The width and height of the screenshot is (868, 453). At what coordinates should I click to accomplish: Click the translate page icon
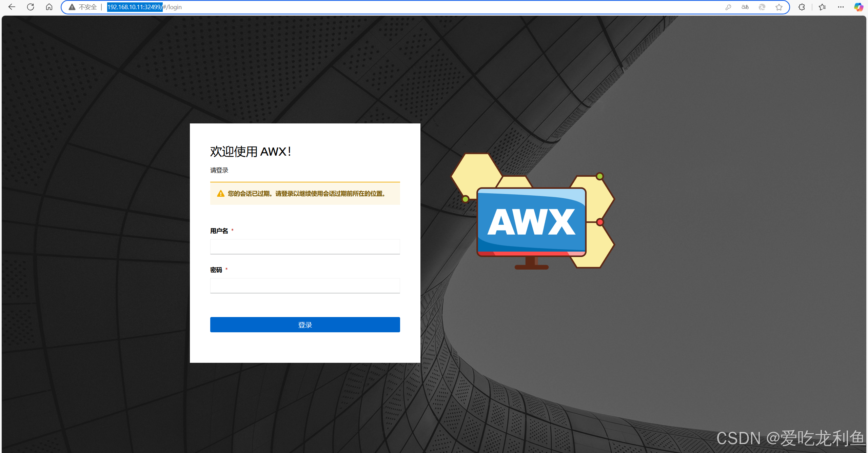click(745, 7)
